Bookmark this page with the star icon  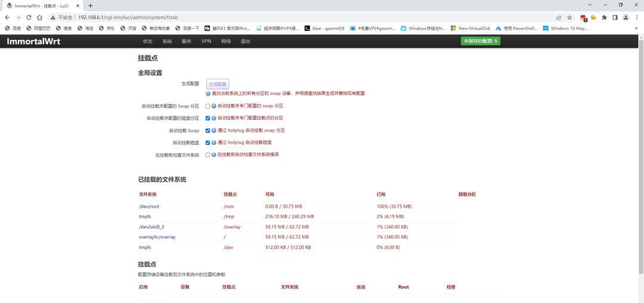(569, 18)
